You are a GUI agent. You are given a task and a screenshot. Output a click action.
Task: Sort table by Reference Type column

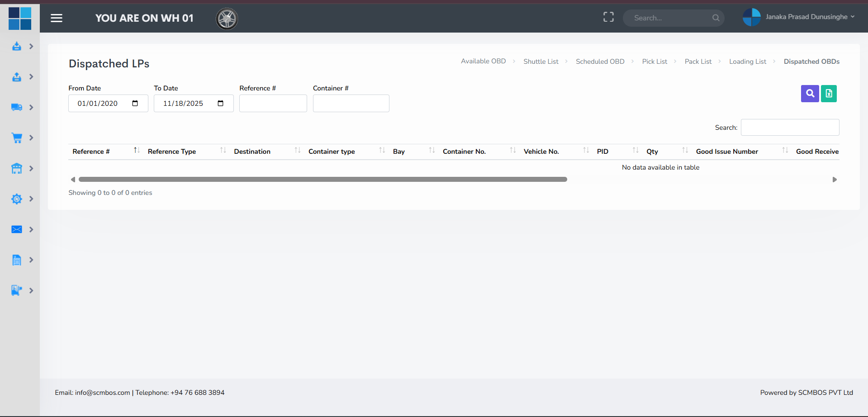(x=172, y=152)
